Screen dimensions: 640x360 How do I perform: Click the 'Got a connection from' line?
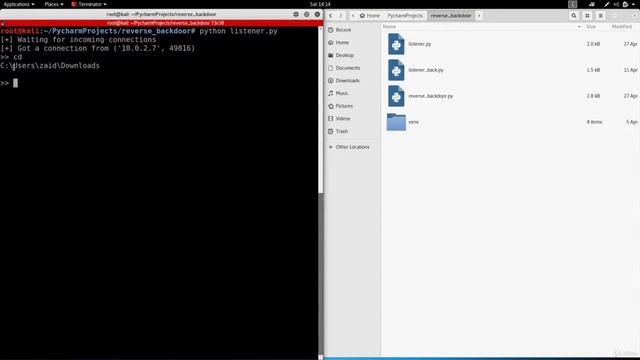point(98,48)
